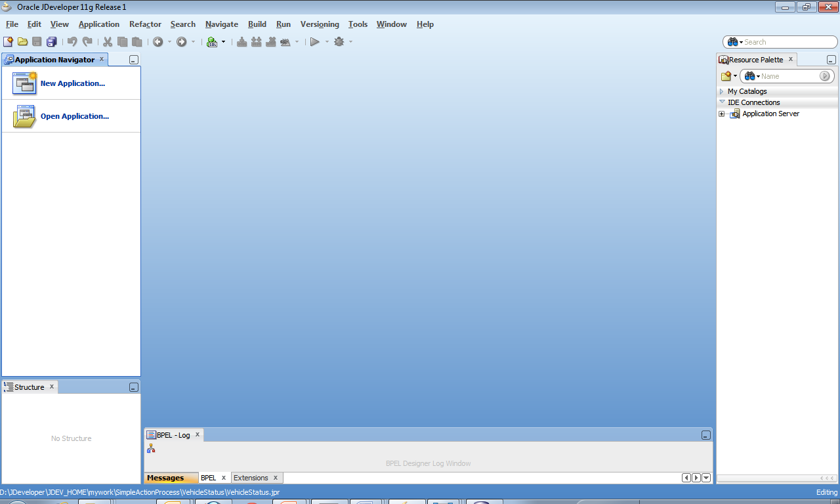840x504 pixels.
Task: Open the Tools menu
Action: tap(358, 24)
